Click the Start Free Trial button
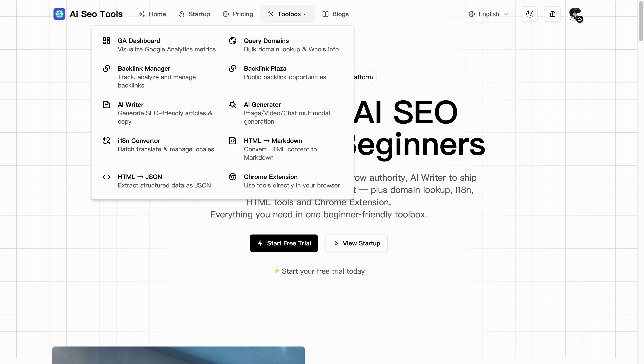The image size is (644, 364). coord(284,243)
